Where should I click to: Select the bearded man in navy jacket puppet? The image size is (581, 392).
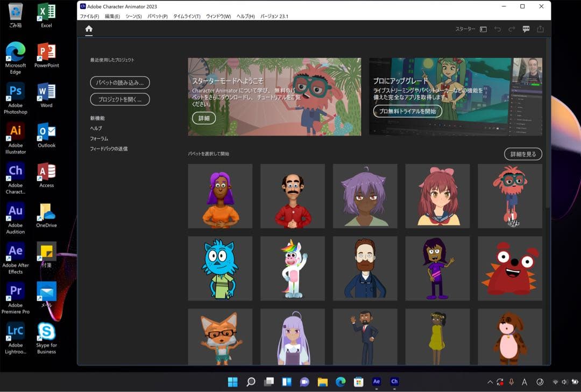pyautogui.click(x=365, y=268)
